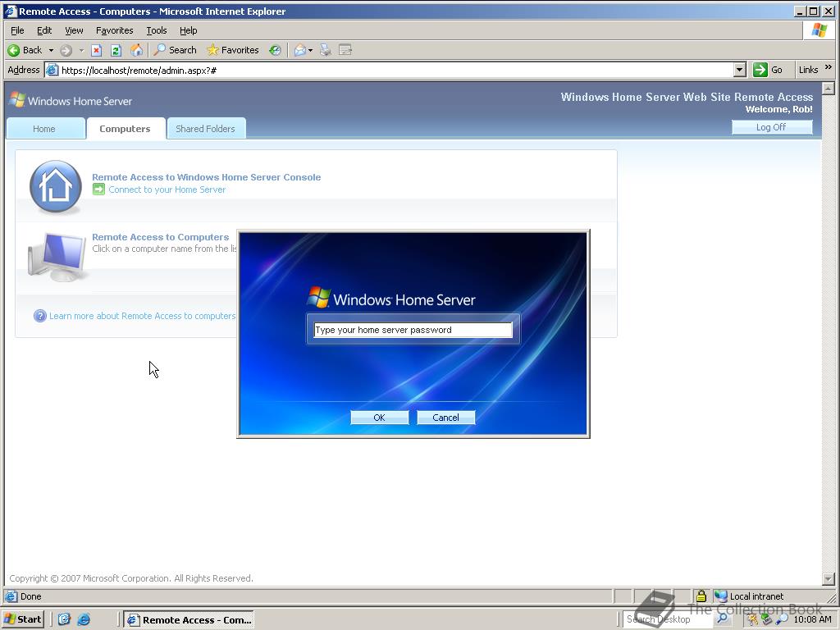Image resolution: width=840 pixels, height=630 pixels.
Task: Open the Back history dropdown arrow
Action: pyautogui.click(x=51, y=50)
